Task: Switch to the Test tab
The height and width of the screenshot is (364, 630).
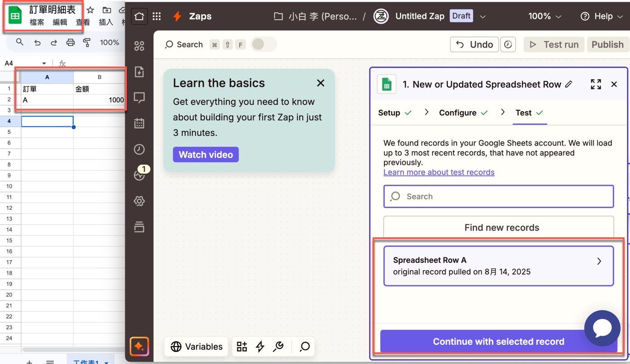Action: (x=529, y=113)
